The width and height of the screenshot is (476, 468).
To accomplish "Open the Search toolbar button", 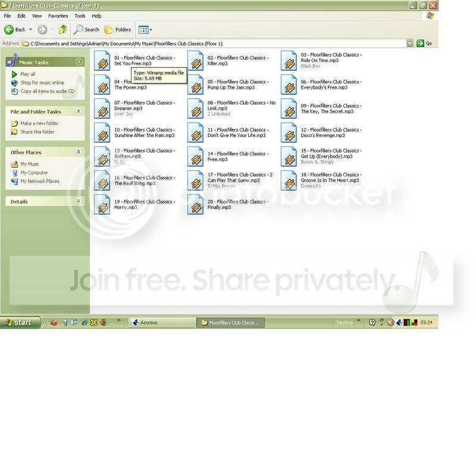I will click(x=87, y=29).
